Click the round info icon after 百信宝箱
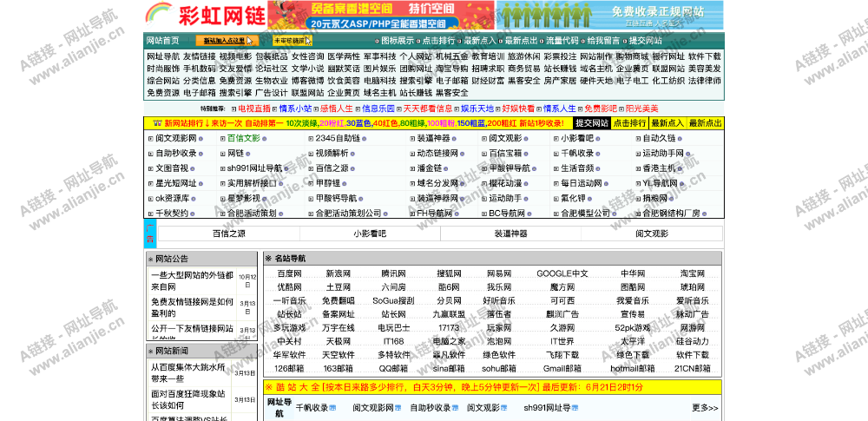Screen dimensions: 868x421 526,154
